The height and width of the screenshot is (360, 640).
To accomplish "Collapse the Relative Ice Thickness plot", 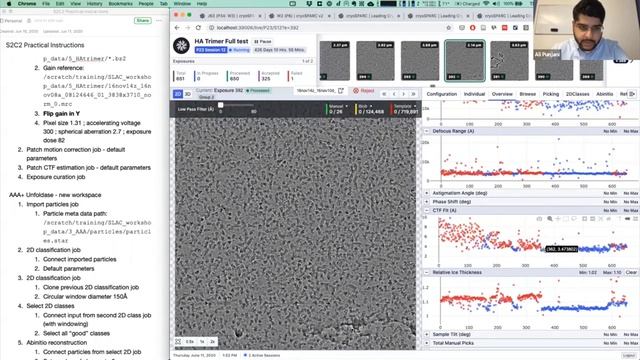I will (427, 272).
